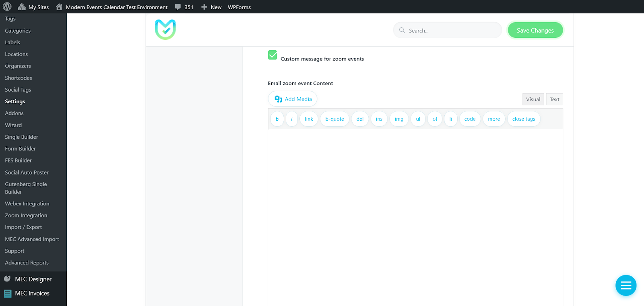Click the WordPress logo icon
Viewport: 644px width, 306px height.
(7, 7)
